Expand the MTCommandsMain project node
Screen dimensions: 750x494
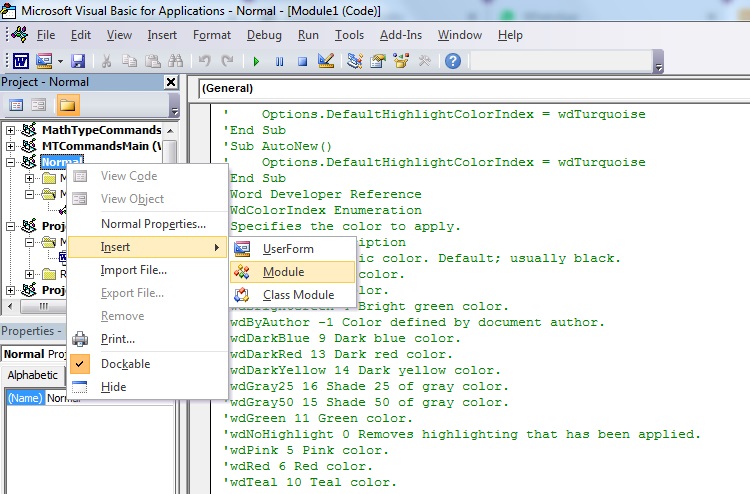10,146
